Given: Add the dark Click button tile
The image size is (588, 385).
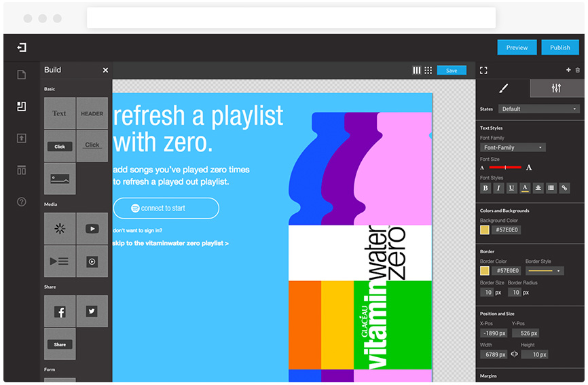Looking at the screenshot, I should (60, 146).
